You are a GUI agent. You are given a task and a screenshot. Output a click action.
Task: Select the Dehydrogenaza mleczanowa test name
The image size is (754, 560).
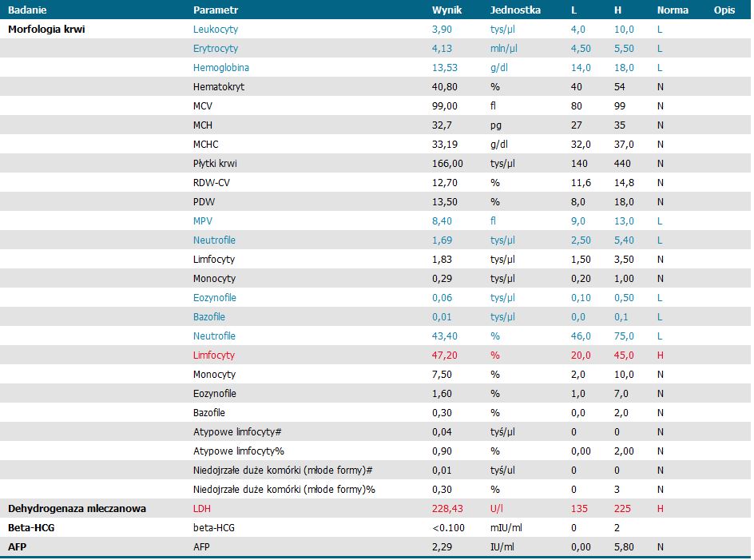[x=77, y=509]
